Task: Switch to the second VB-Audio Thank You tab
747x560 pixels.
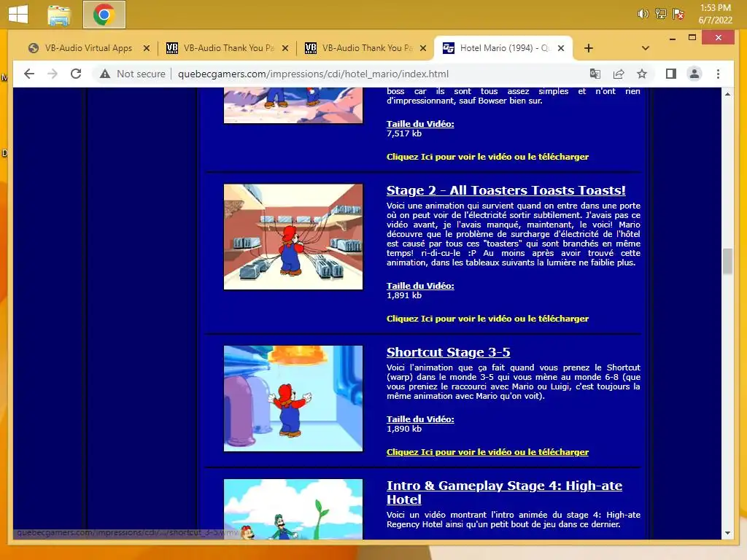Action: click(365, 48)
